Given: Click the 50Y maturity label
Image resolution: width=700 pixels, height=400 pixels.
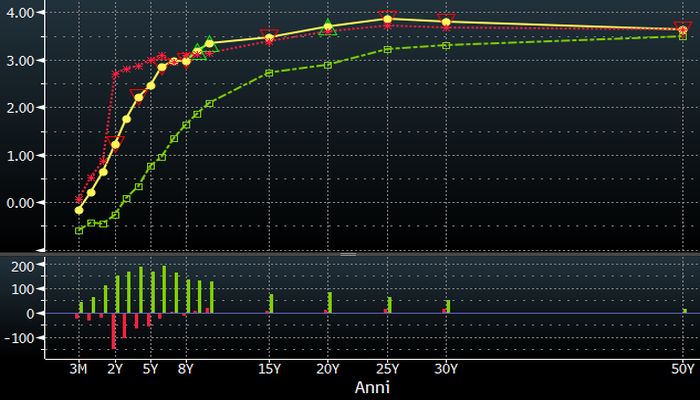Looking at the screenshot, I should click(683, 369).
